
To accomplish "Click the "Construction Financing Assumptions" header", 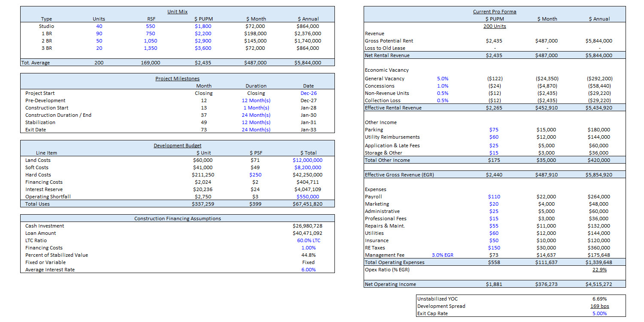I will point(177,219).
